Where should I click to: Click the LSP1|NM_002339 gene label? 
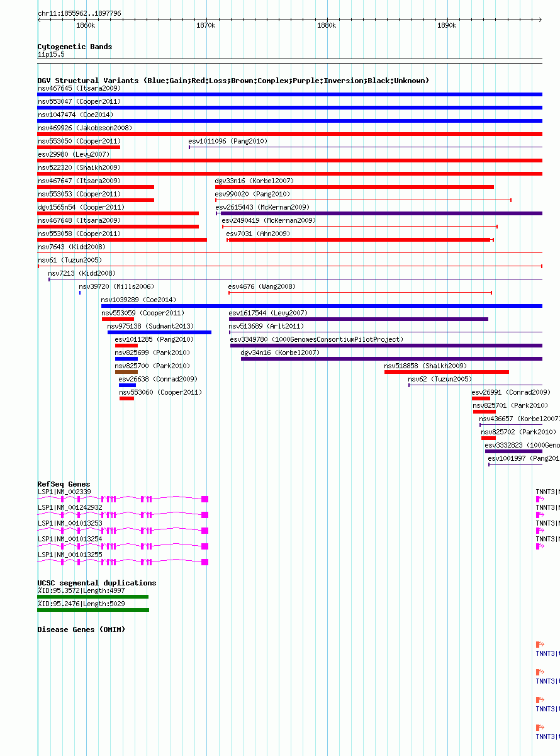pos(64,492)
